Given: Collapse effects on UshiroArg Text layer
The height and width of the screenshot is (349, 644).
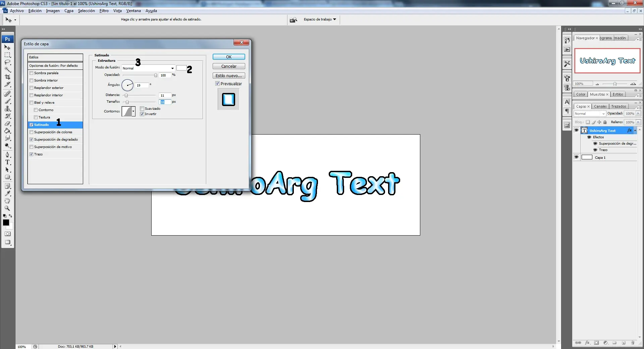Looking at the screenshot, I should pyautogui.click(x=635, y=131).
